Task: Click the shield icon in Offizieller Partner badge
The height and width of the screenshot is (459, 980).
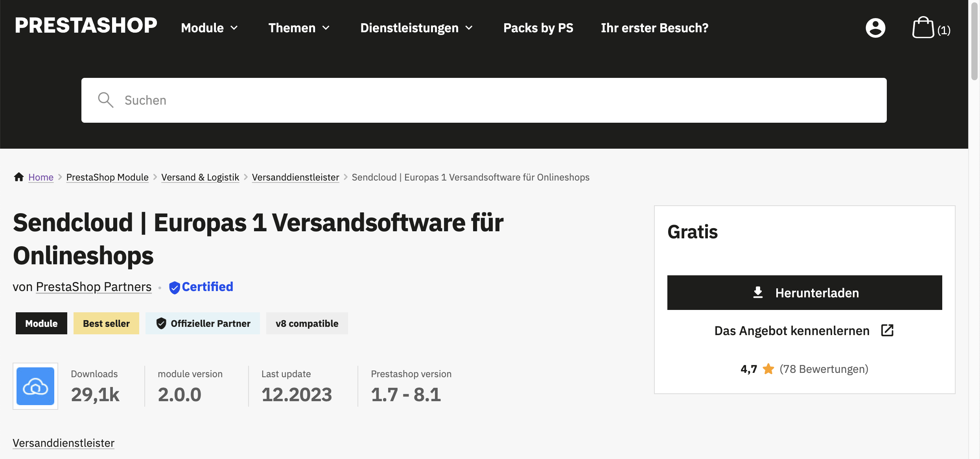Action: click(x=161, y=323)
